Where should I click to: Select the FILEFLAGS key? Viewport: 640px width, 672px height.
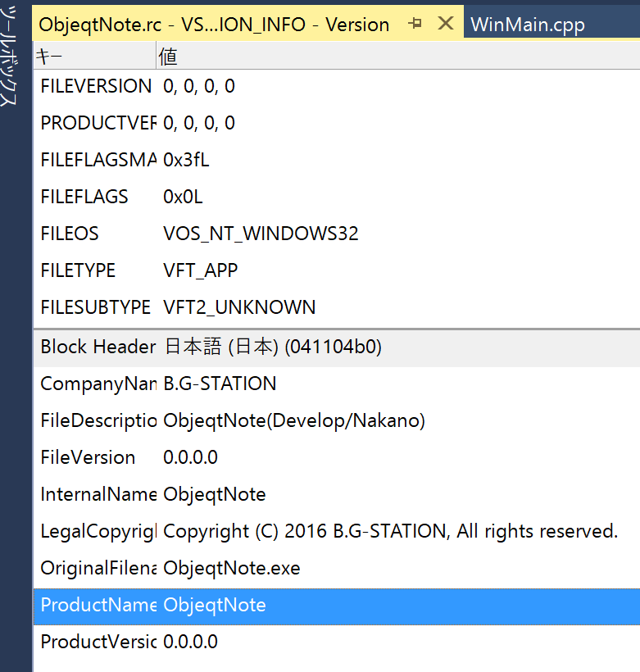(x=84, y=197)
